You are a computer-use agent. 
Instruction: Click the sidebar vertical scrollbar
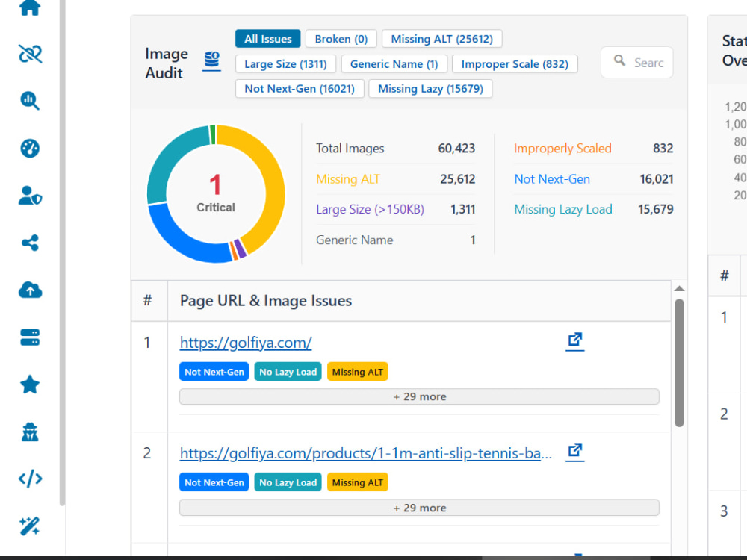point(62,252)
